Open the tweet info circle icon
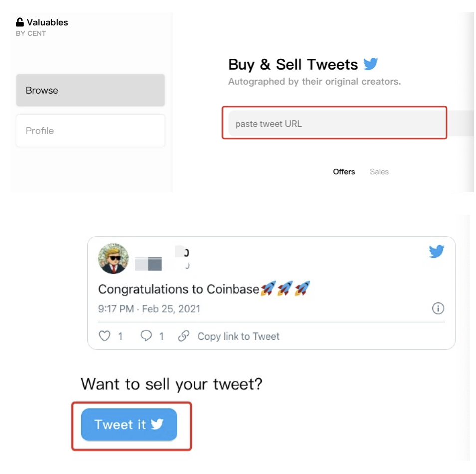 [438, 309]
